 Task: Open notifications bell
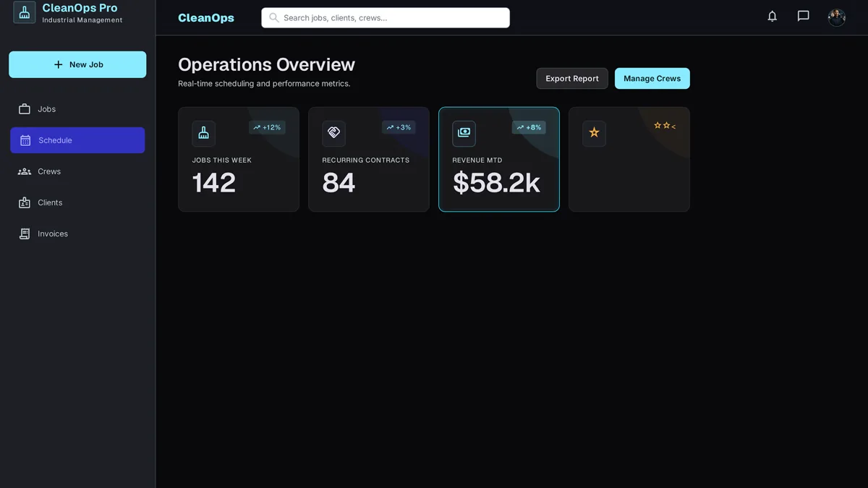click(x=773, y=16)
